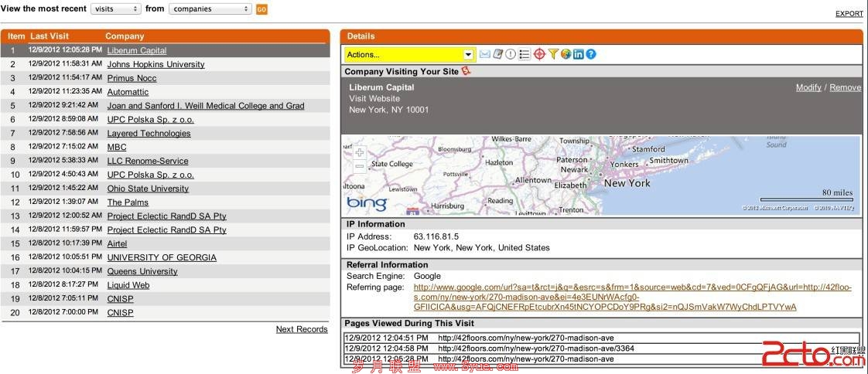The height and width of the screenshot is (374, 868).
Task: Click the envelope email icon in Details toolbar
Action: click(x=485, y=54)
